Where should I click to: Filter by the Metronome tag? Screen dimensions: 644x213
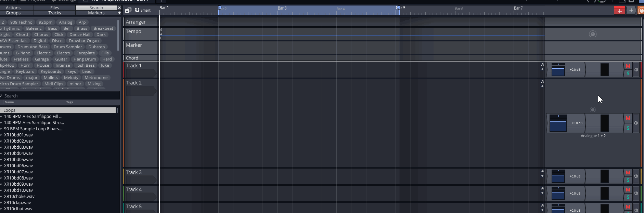point(96,78)
